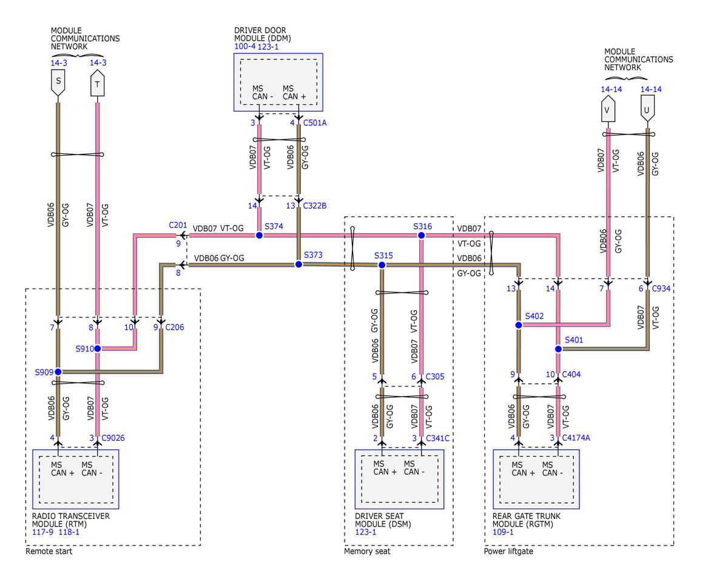Select the splice dot at S402
The height and width of the screenshot is (562, 728).
coord(519,325)
